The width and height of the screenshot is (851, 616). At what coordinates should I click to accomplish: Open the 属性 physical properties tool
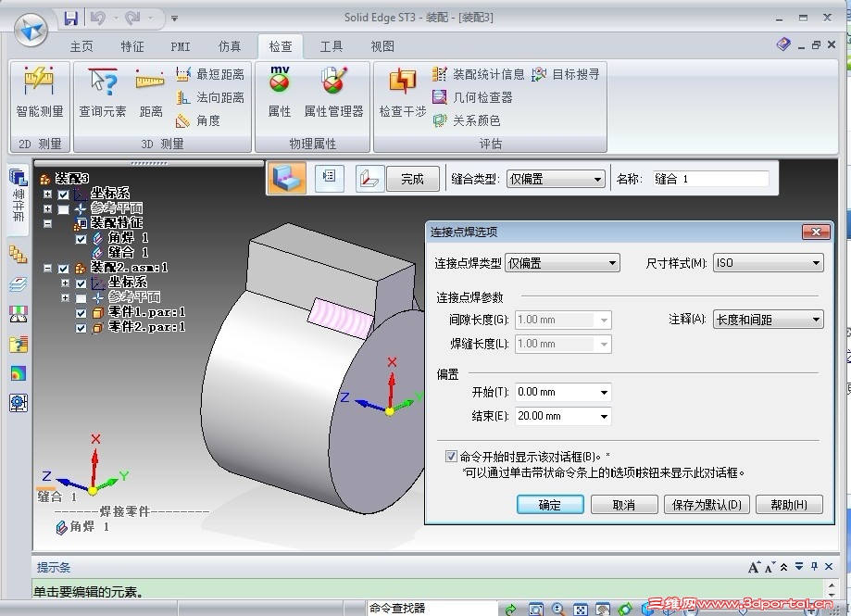280,93
